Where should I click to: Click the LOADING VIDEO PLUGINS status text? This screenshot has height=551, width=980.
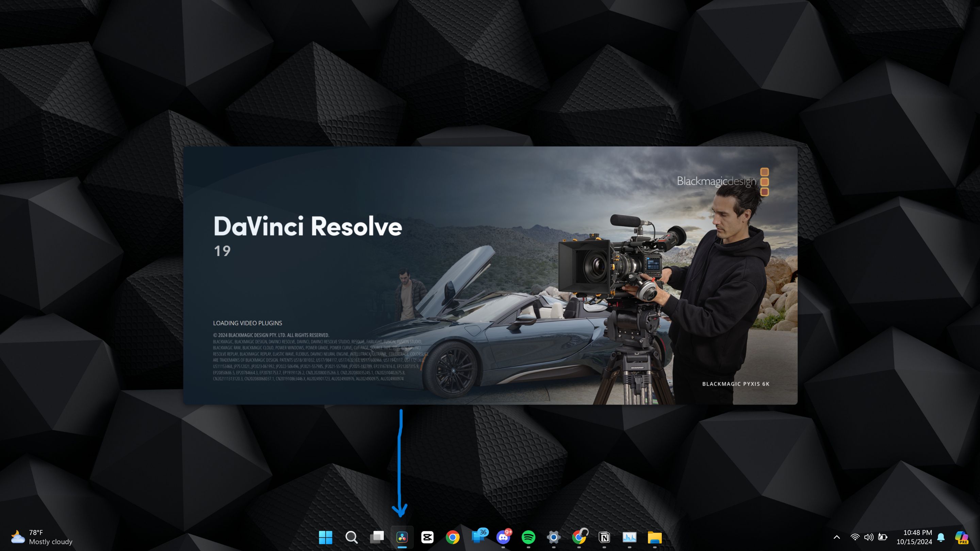(x=248, y=323)
